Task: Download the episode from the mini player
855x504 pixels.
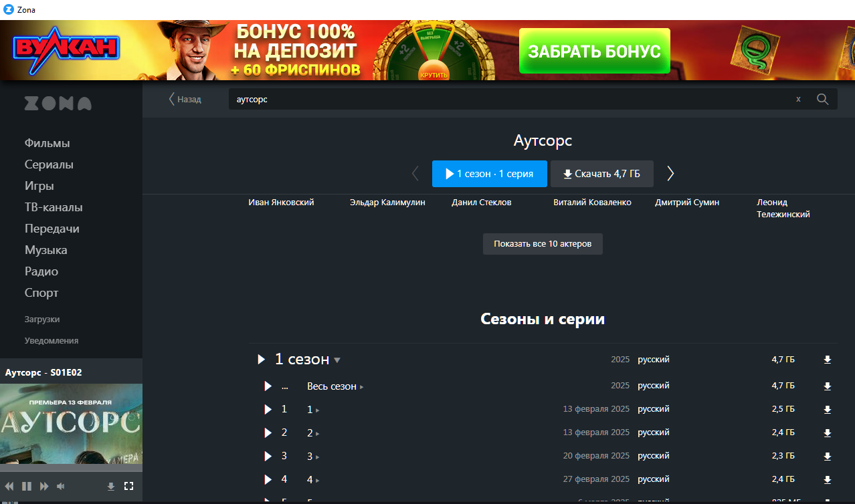Action: click(111, 486)
